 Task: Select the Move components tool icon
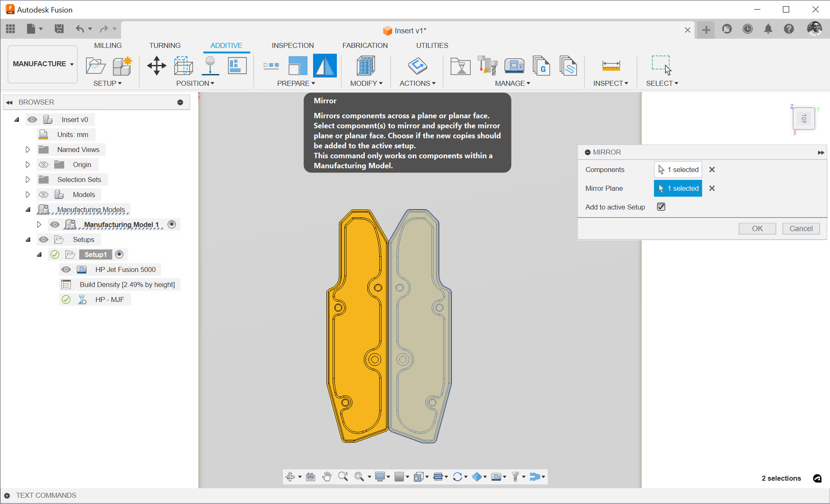click(x=157, y=66)
